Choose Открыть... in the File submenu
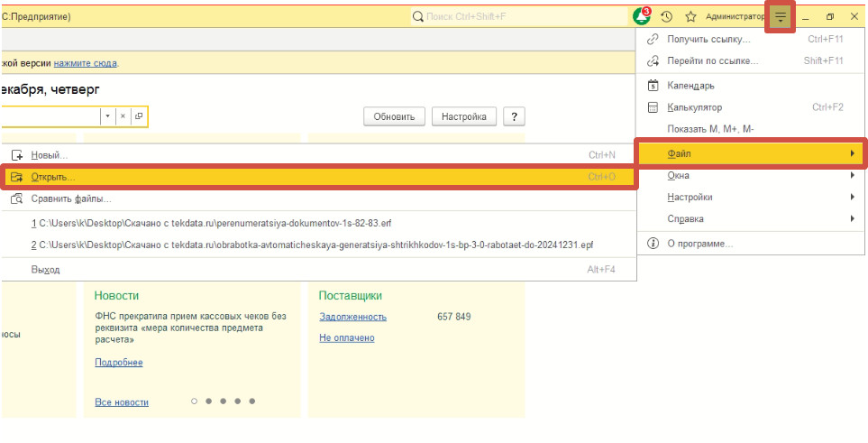 [319, 177]
